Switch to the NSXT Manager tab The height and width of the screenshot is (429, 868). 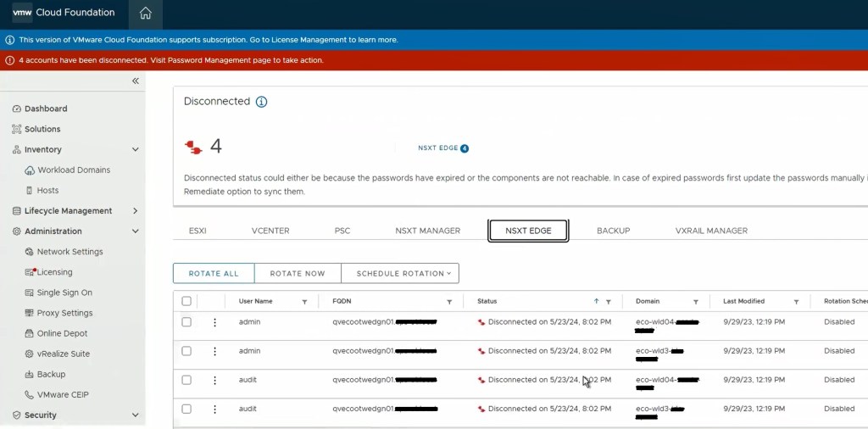[x=427, y=231]
